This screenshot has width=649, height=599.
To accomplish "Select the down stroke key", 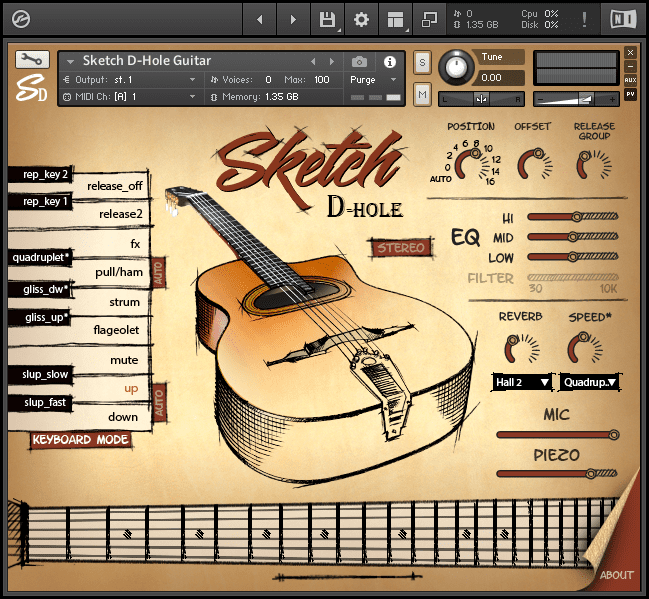I will [123, 416].
